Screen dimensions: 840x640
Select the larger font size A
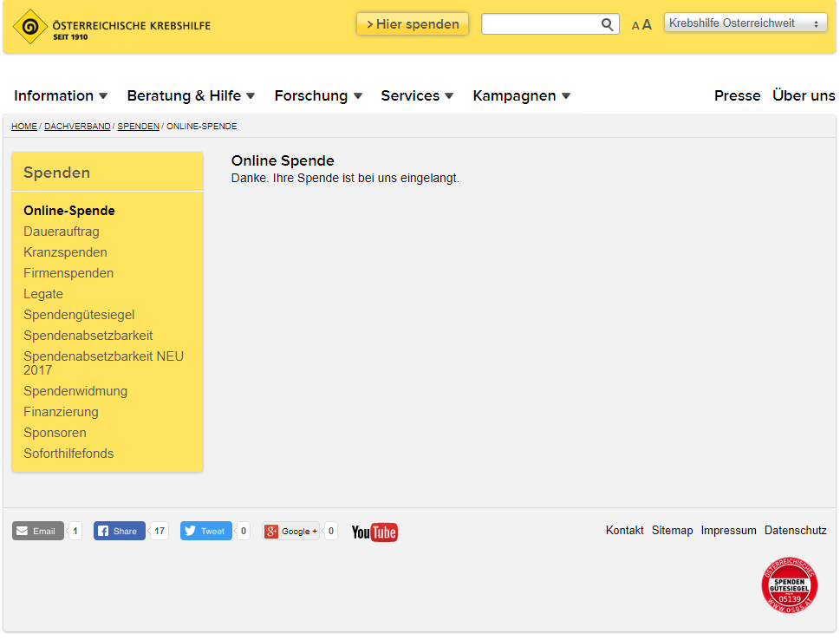[647, 24]
